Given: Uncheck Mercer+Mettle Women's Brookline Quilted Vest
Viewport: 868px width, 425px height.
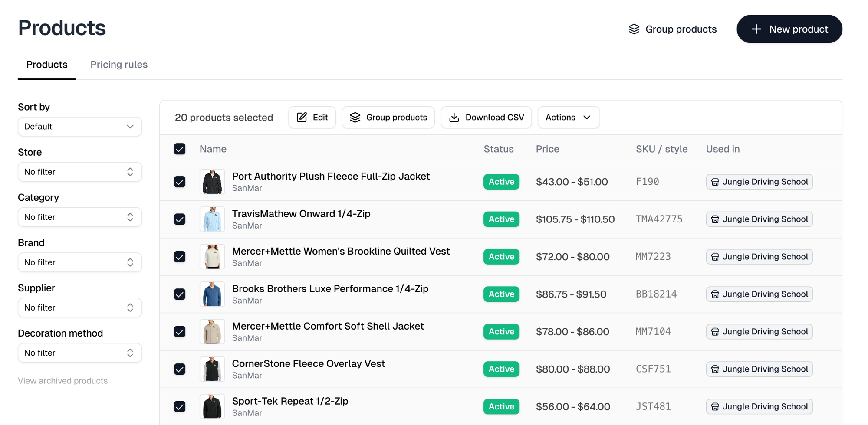Looking at the screenshot, I should (180, 257).
